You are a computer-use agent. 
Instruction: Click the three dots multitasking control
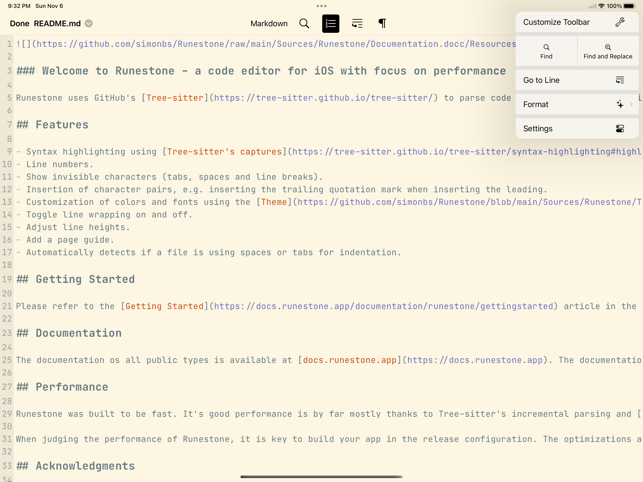pos(322,6)
